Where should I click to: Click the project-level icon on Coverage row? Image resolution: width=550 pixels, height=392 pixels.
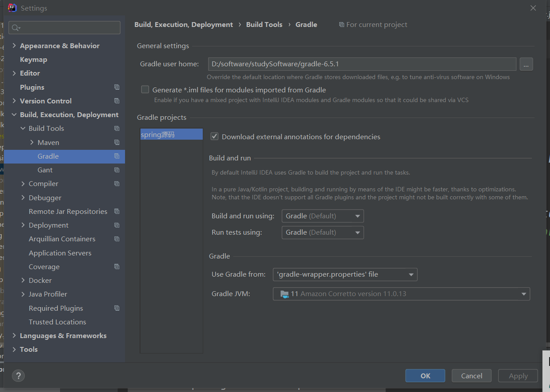coord(117,266)
